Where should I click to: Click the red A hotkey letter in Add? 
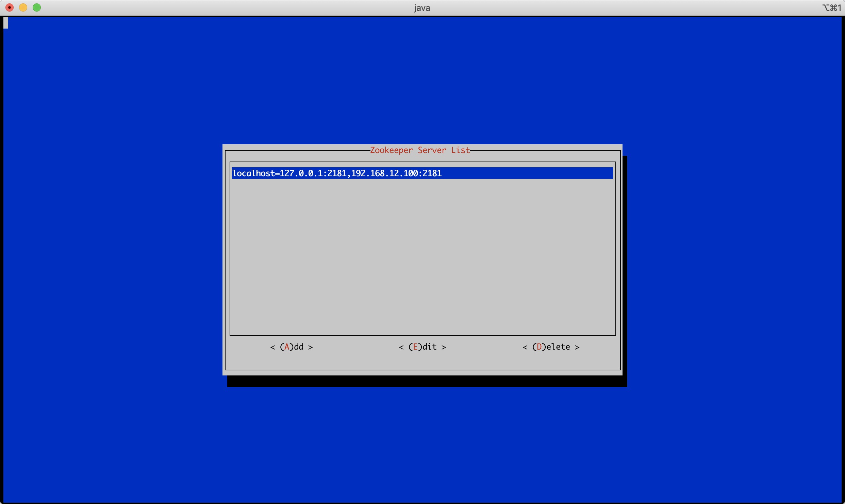pos(287,347)
